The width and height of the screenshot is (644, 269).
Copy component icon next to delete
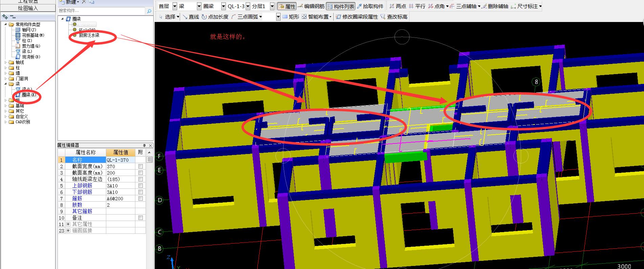[92, 2]
